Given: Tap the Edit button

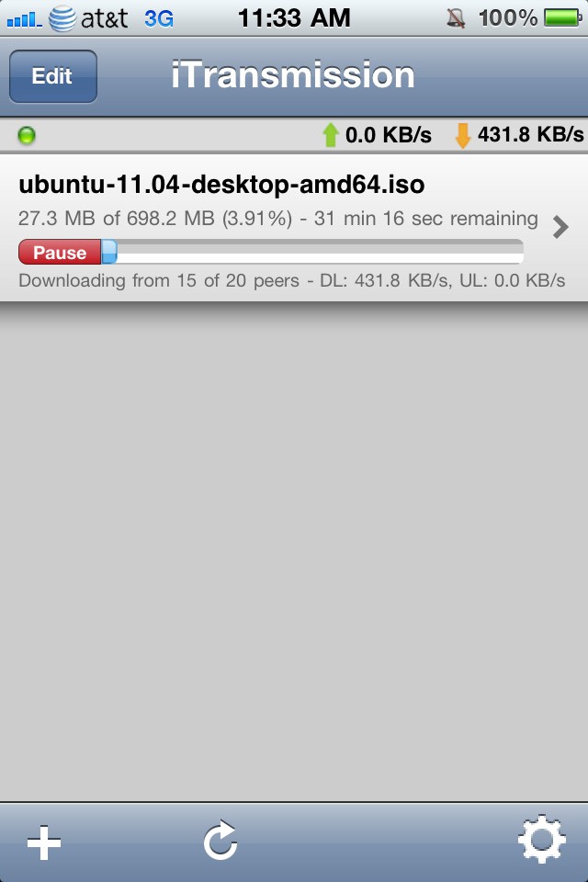Looking at the screenshot, I should [x=53, y=76].
